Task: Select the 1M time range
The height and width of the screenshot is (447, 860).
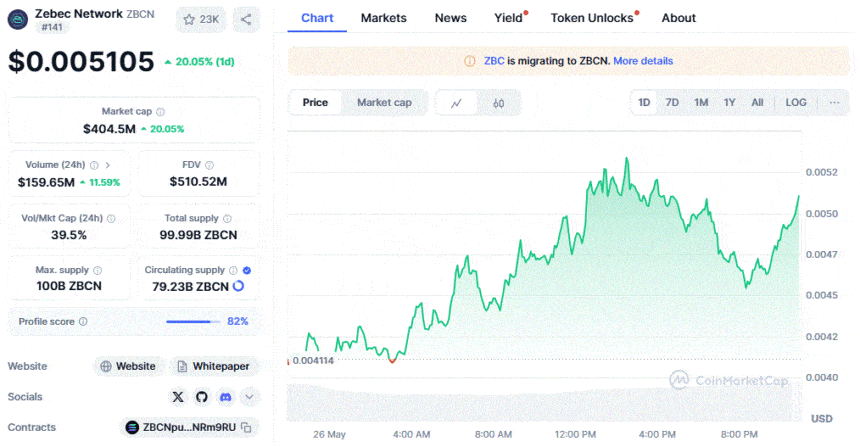Action: pos(701,103)
